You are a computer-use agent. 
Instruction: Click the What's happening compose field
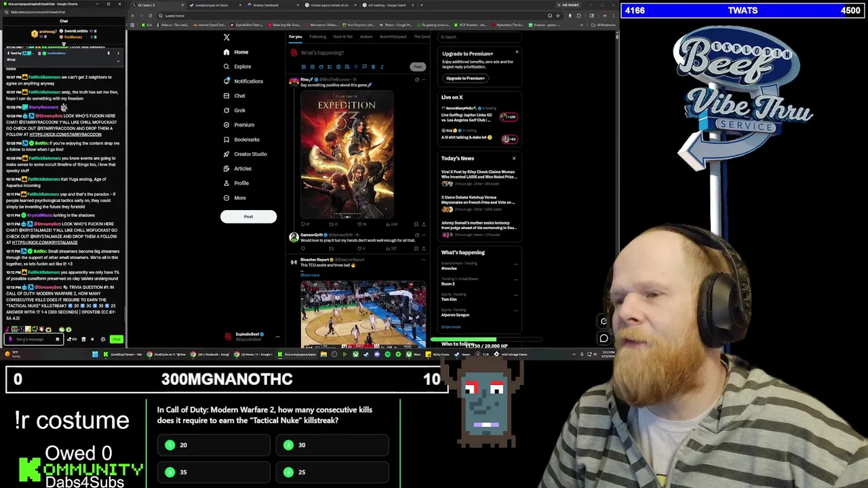322,53
